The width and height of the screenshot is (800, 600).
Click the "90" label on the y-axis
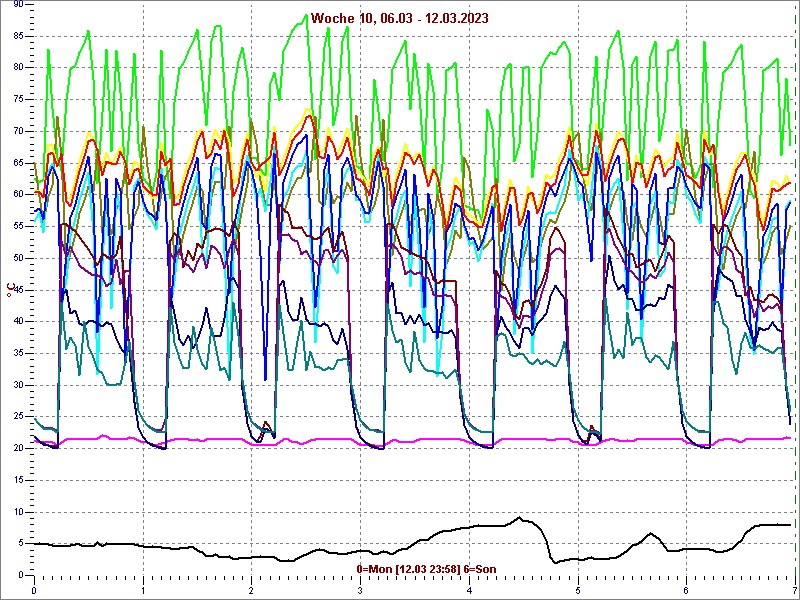[x=18, y=4]
